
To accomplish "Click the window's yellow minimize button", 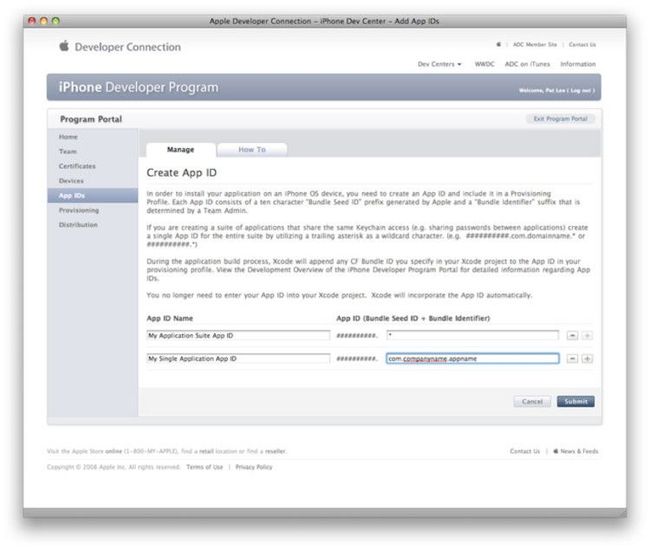I will 44,21.
